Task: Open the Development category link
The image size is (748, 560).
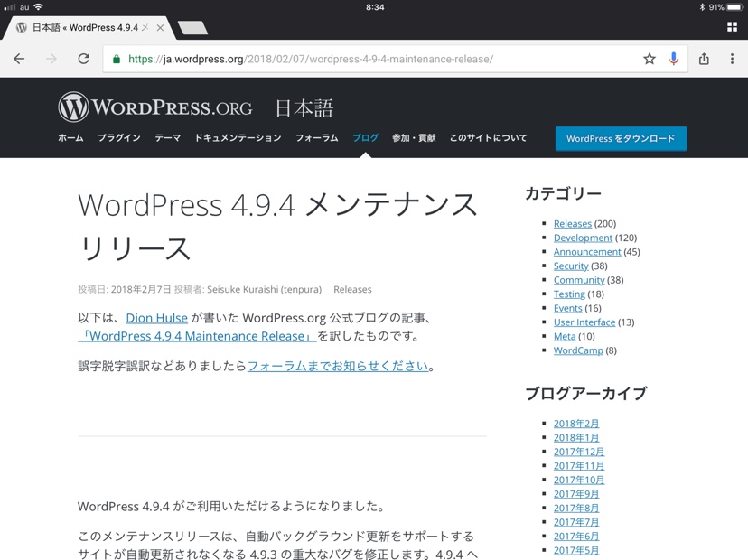Action: 583,238
